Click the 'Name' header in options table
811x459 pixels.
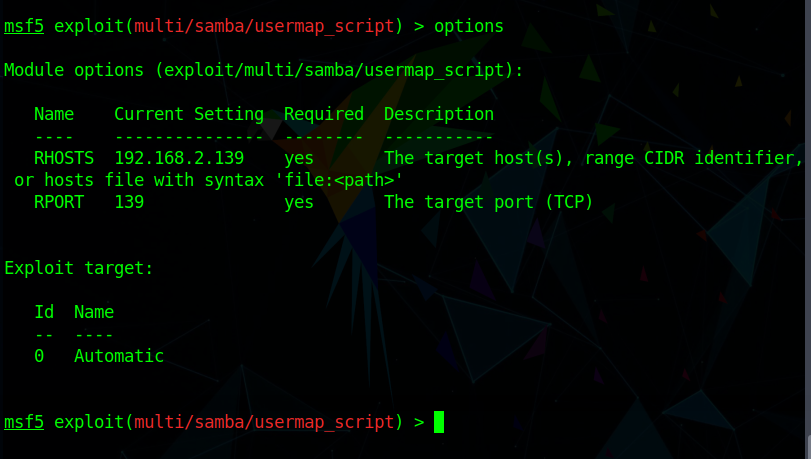[54, 114]
